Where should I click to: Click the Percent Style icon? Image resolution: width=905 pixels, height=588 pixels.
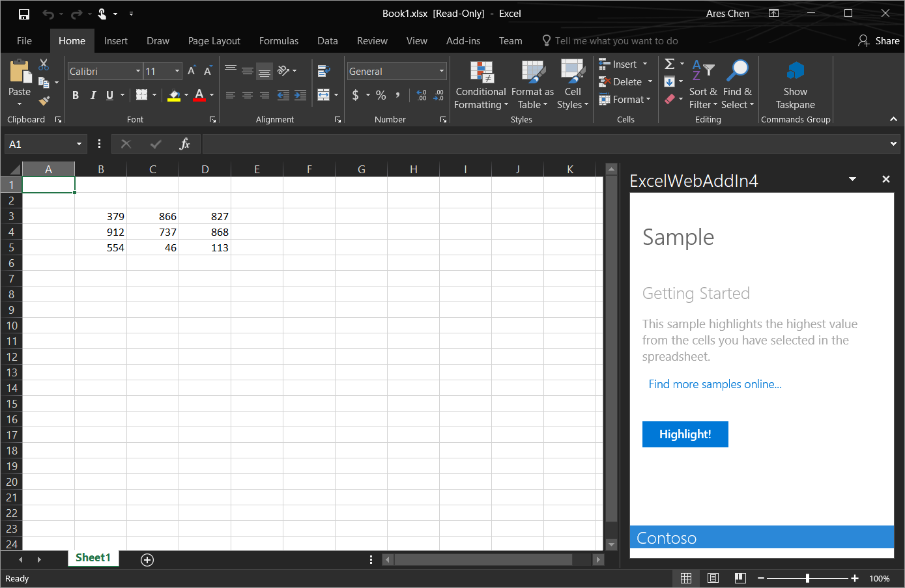pos(381,95)
